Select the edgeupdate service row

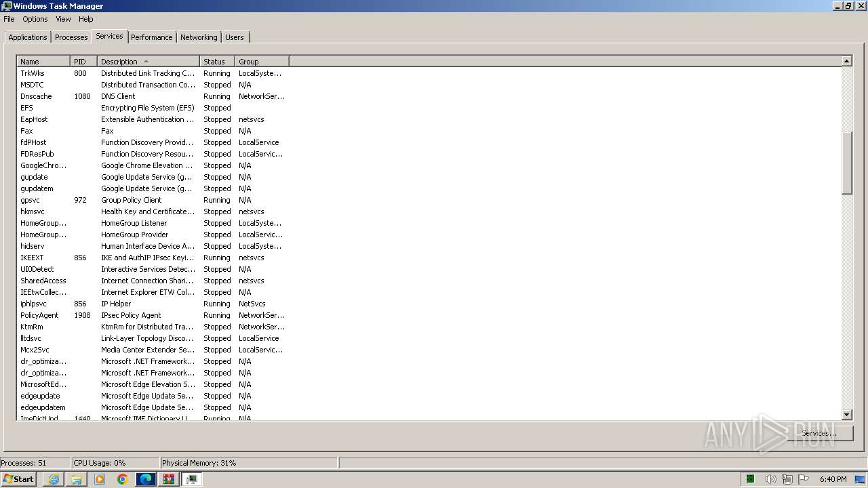[429, 396]
